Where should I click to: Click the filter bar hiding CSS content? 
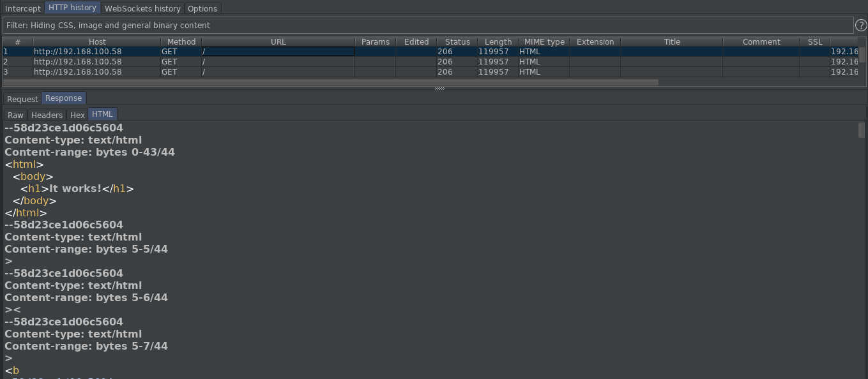tap(427, 26)
